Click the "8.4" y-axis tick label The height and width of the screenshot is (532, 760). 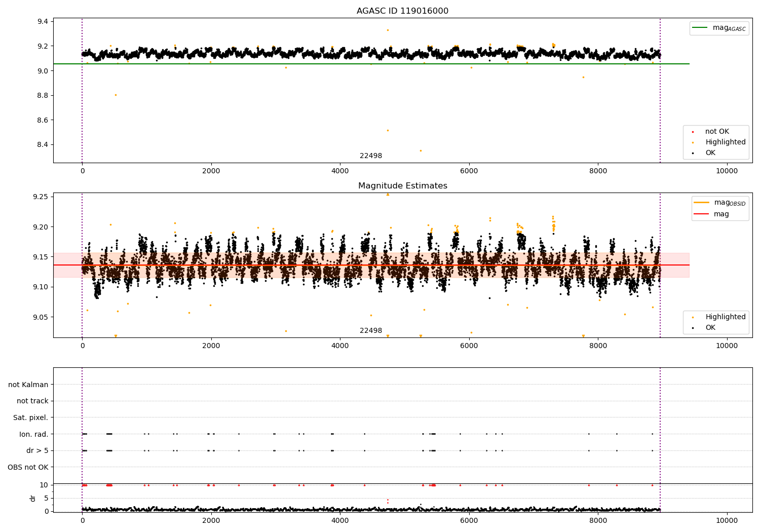pos(43,145)
